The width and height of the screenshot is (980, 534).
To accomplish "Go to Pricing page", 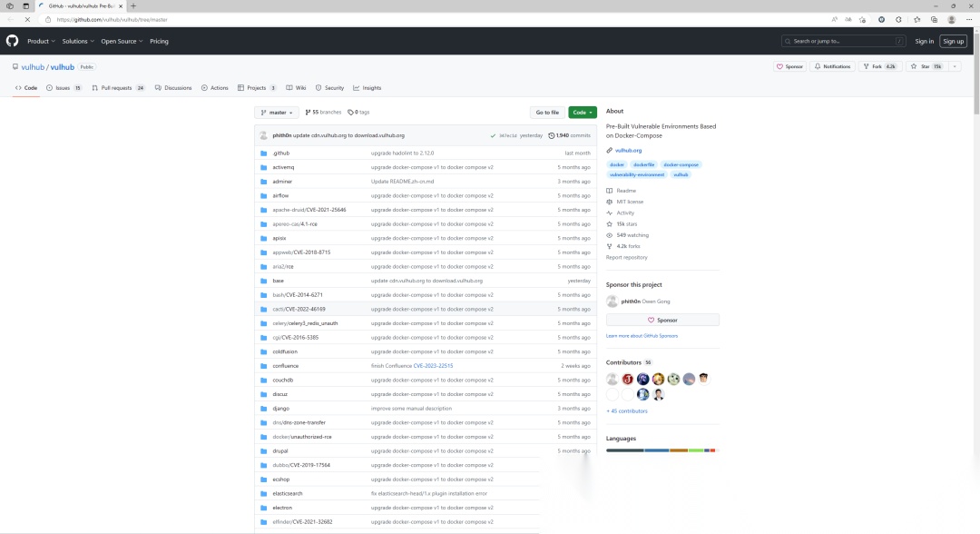I will click(x=159, y=41).
